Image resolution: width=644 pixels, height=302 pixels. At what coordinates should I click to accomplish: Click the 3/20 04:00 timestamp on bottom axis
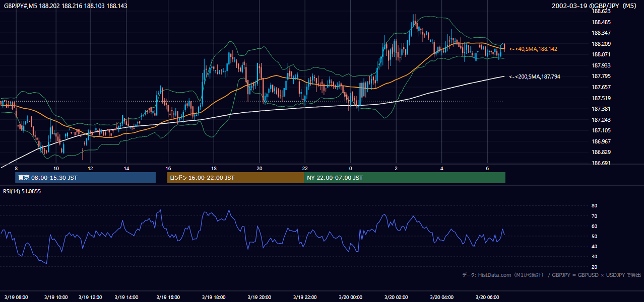tap(442, 297)
